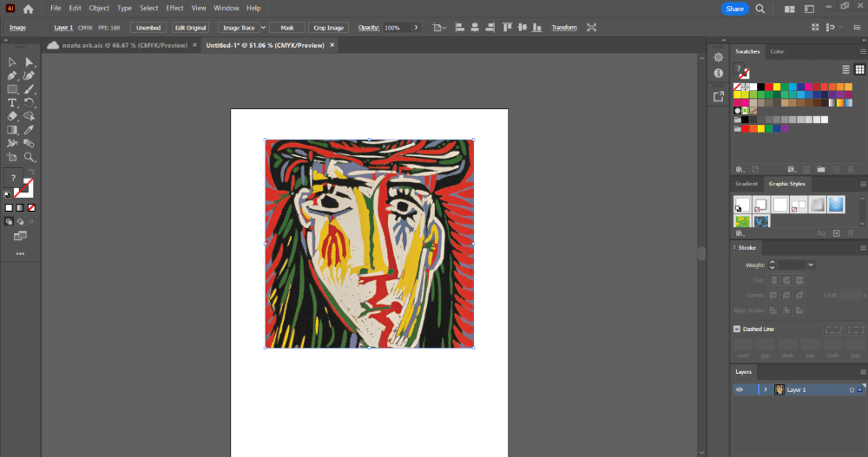The image size is (868, 457).
Task: Open the Properties panel gear icon
Action: pyautogui.click(x=719, y=57)
